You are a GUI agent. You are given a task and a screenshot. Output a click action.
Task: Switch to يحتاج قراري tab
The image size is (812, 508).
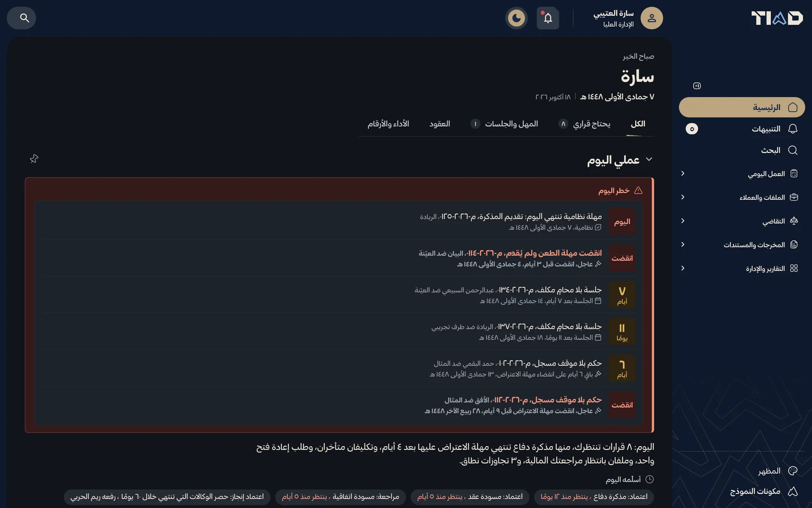[x=584, y=124]
